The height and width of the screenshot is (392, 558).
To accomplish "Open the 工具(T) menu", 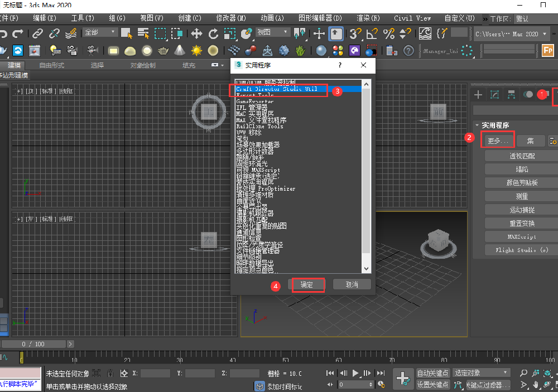I will pos(83,18).
